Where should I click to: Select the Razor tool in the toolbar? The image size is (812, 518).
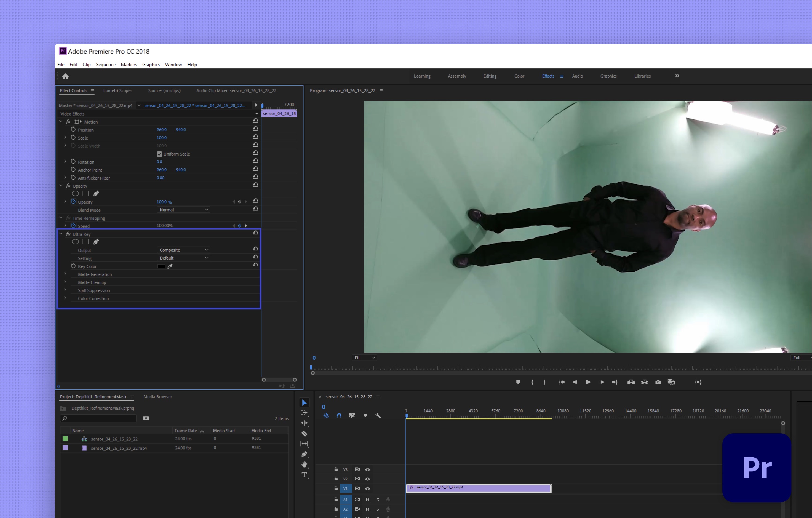304,434
